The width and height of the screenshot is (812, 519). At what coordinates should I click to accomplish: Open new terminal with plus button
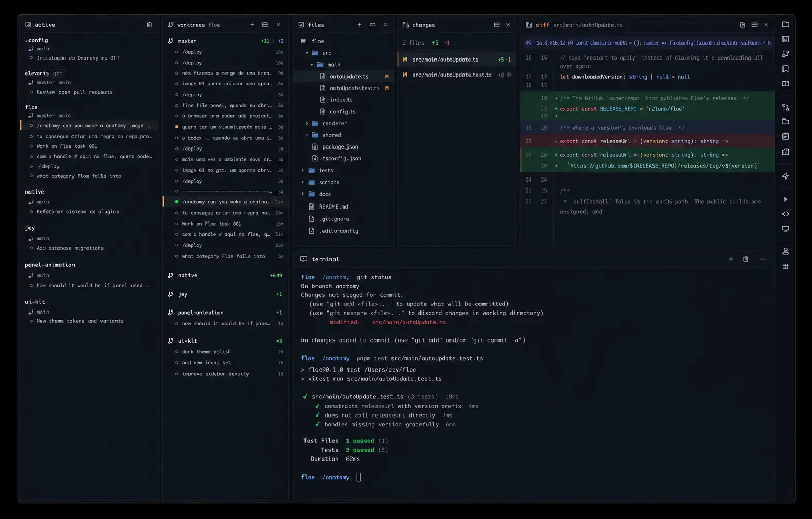pos(731,259)
